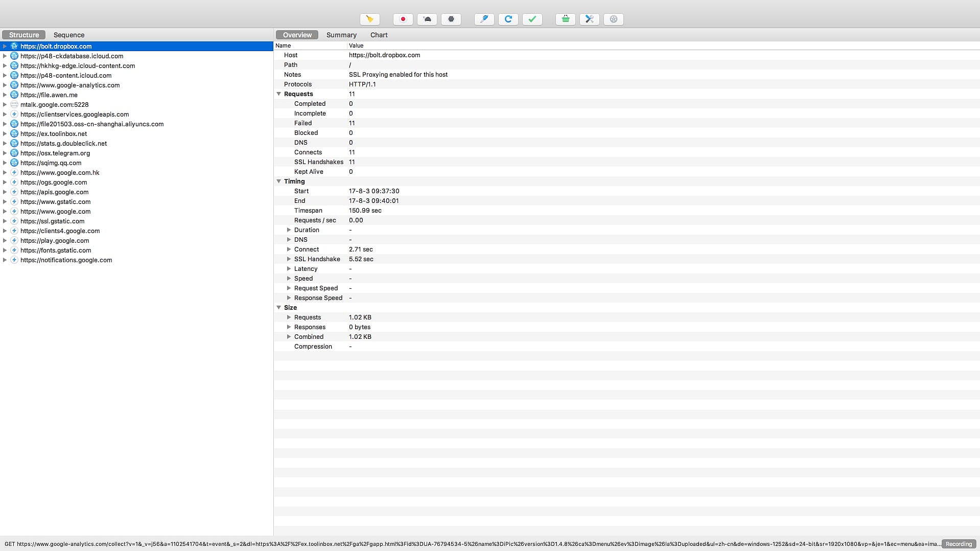The image size is (980, 551).
Task: Toggle throttling with the turtle icon
Action: (427, 19)
